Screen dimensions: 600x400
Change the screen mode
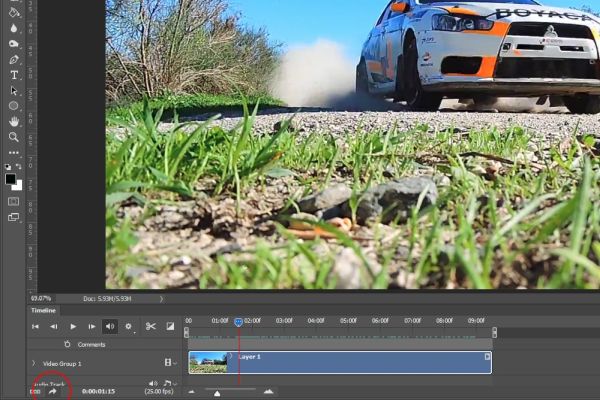[14, 217]
